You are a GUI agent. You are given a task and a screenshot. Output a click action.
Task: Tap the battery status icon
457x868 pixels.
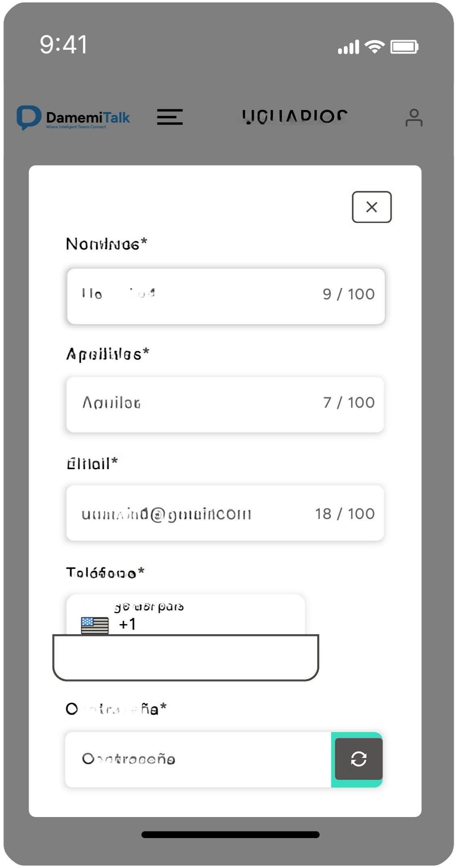tap(404, 47)
